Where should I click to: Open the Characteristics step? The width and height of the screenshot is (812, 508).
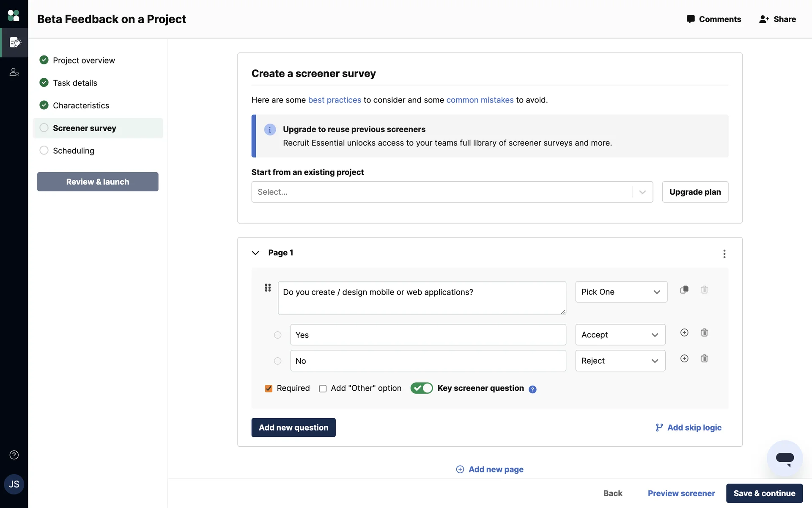click(81, 105)
